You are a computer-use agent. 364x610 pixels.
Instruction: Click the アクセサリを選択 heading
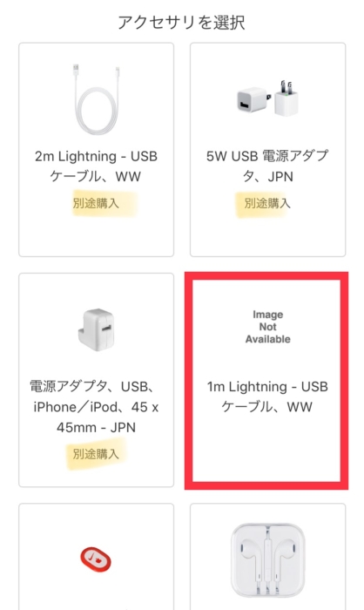(x=182, y=22)
